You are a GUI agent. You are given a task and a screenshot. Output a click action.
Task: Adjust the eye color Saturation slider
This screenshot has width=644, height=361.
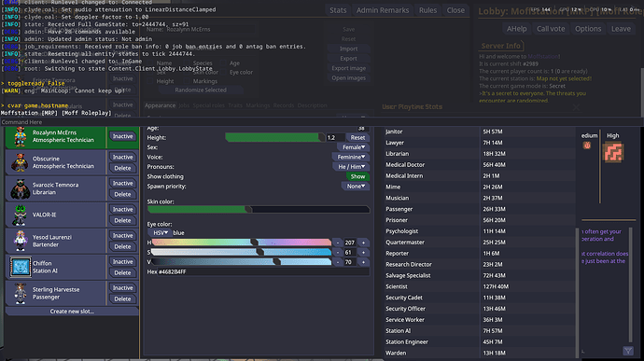[242, 253]
